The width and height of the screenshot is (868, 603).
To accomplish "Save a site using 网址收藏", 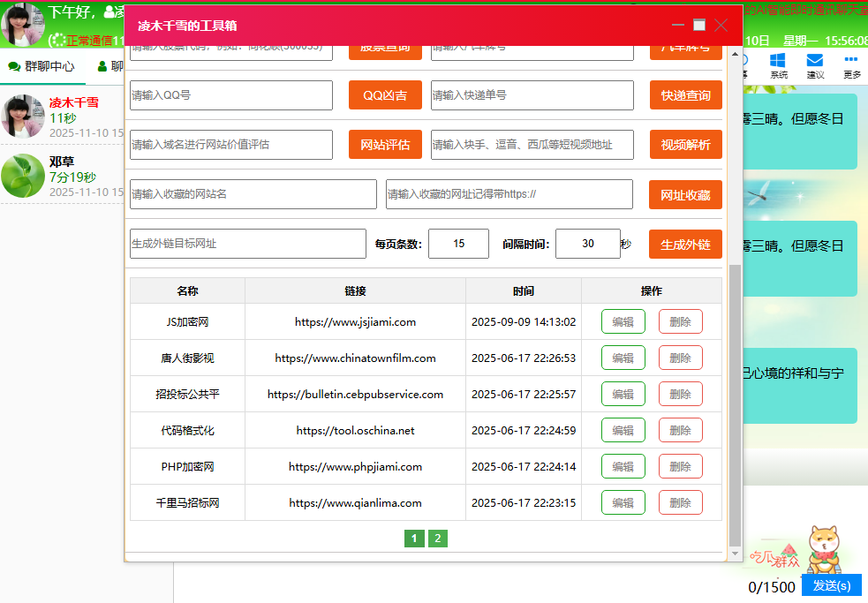I will tap(685, 194).
